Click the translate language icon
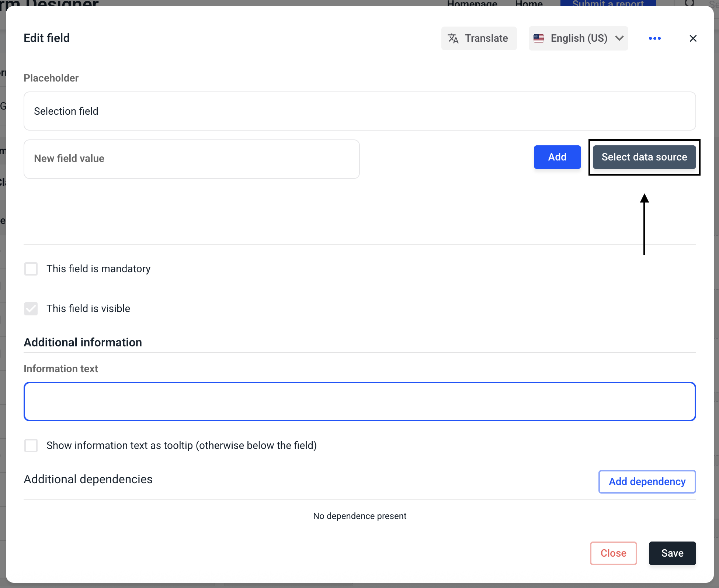 [453, 38]
